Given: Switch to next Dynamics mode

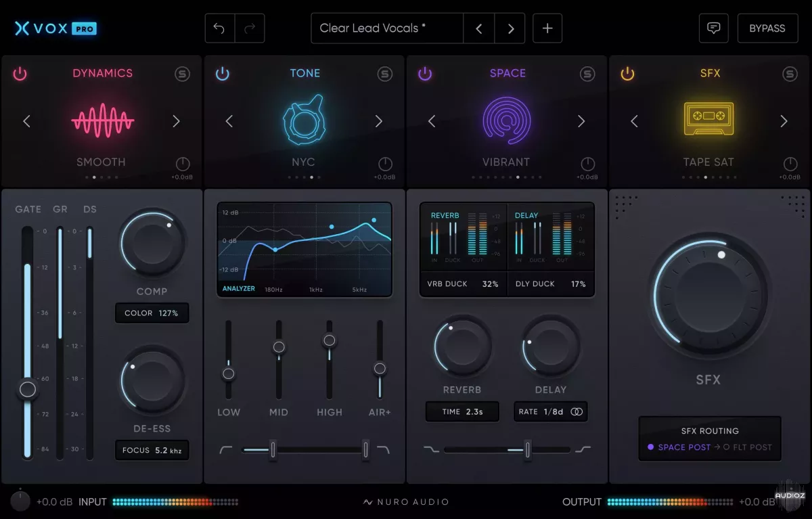Looking at the screenshot, I should pos(176,121).
